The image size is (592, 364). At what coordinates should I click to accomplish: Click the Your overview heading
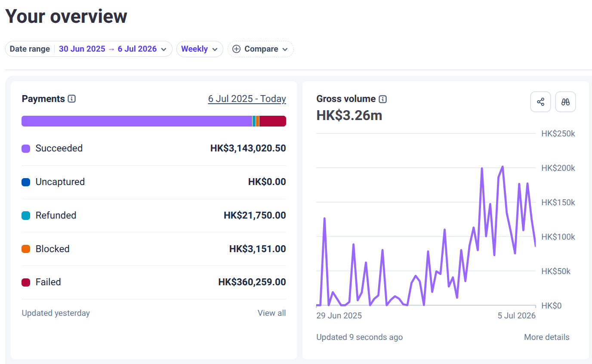pyautogui.click(x=66, y=16)
